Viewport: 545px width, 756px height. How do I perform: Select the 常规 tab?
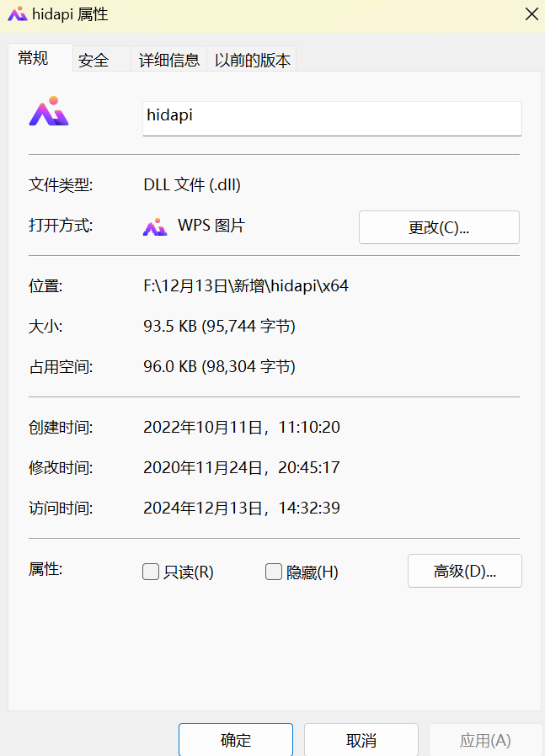click(32, 60)
